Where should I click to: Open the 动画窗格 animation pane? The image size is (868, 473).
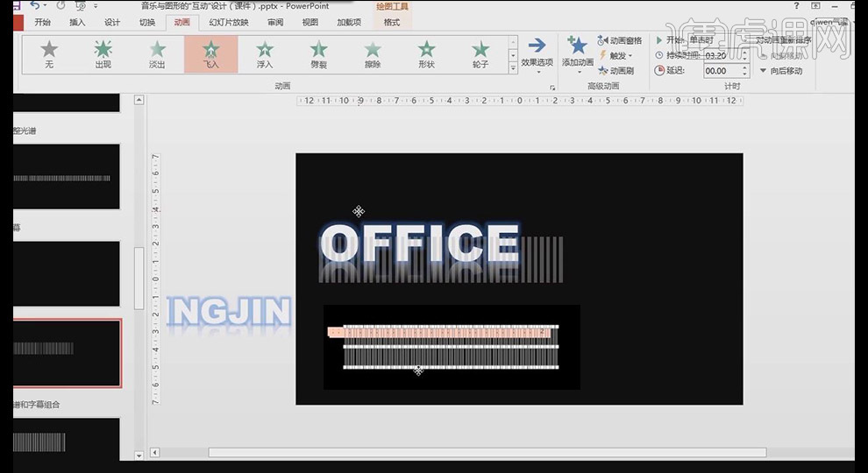pyautogui.click(x=620, y=40)
